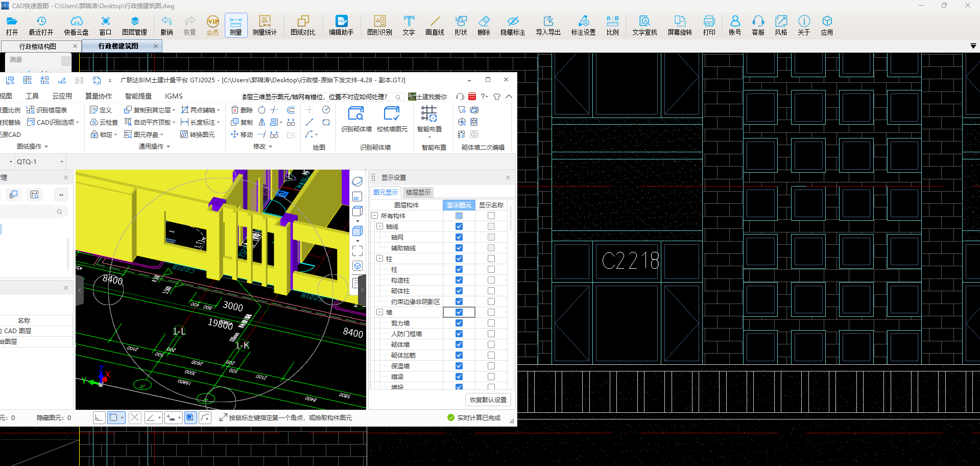The image size is (980, 466).
Task: Uncheck 显示图元 for 辅助轴线
Action: pyautogui.click(x=459, y=248)
